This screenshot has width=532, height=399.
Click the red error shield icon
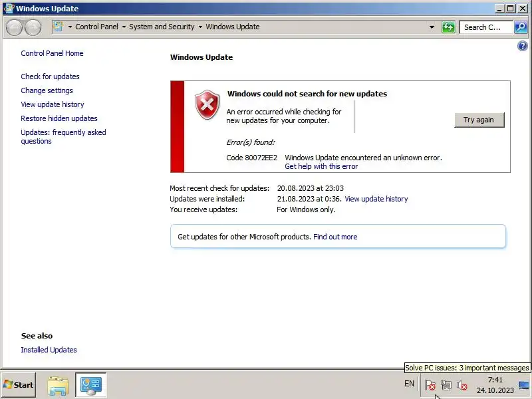[207, 104]
